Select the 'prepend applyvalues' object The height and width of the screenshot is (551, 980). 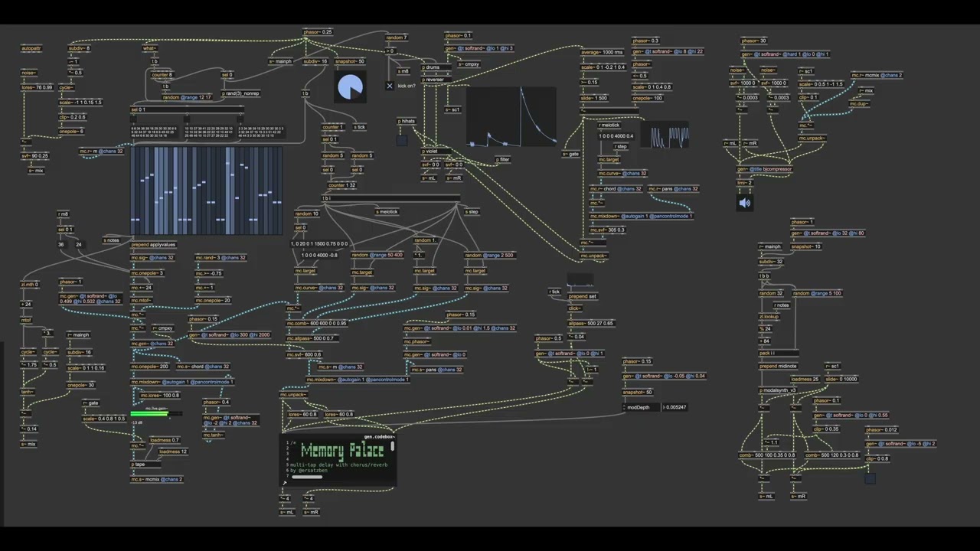pyautogui.click(x=153, y=245)
